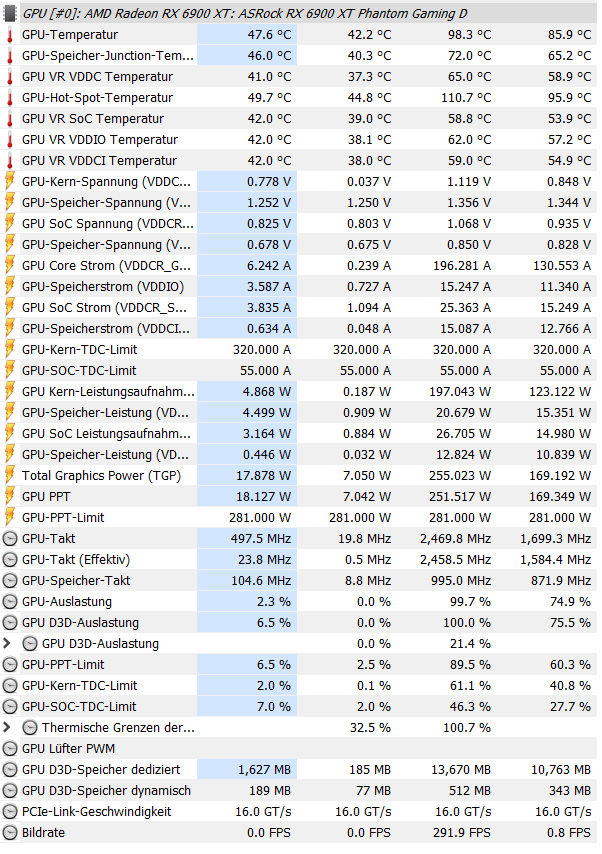This screenshot has height=854, width=602.
Task: Expand the Thermische Grenzen der... group
Action: click(7, 728)
